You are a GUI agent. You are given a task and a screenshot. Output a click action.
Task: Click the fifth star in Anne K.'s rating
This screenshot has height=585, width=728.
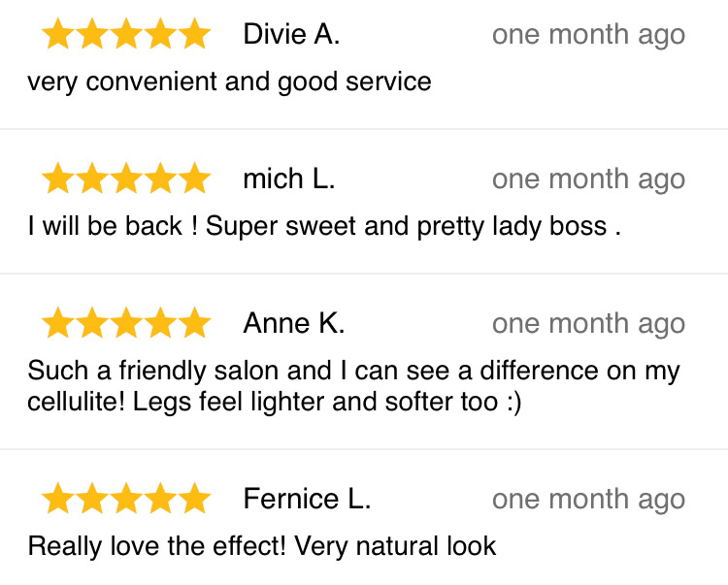tap(194, 322)
